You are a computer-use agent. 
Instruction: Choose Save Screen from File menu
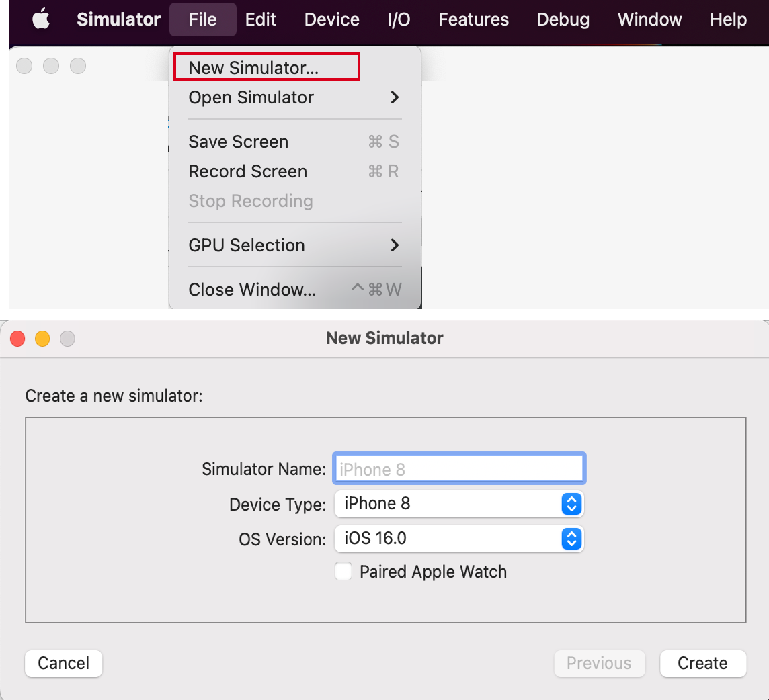coord(239,142)
